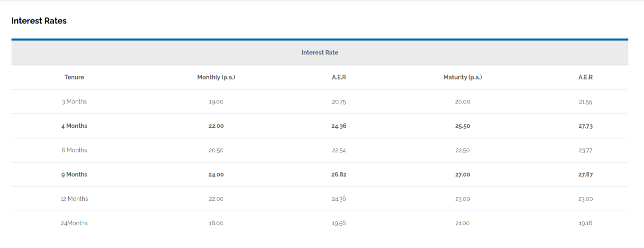Select the "Monthly (p.a.)" column header

[x=216, y=77]
